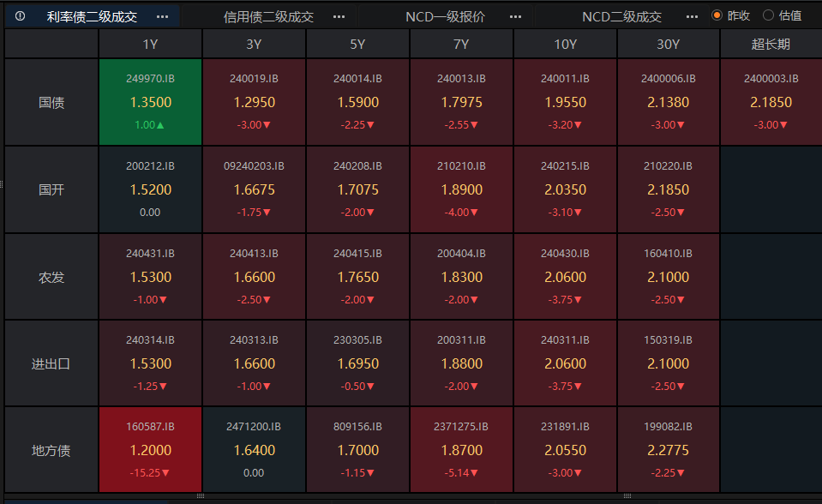Open the ellipsis menu for 信用债二级成交
Viewport: 822px width, 504px height.
[x=339, y=16]
